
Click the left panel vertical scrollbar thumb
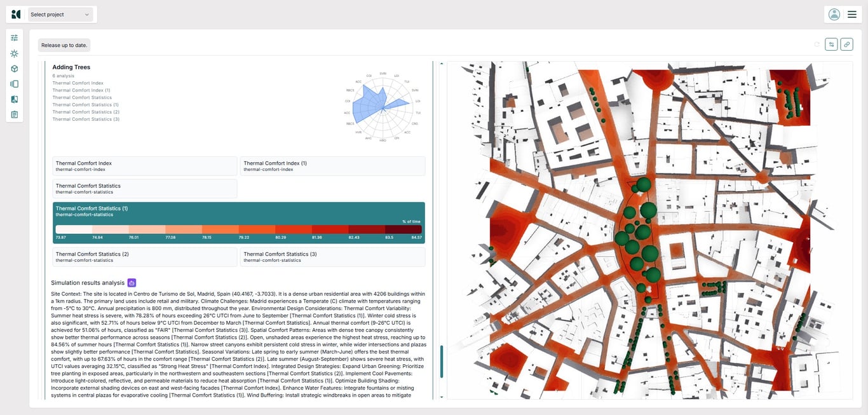pos(442,362)
